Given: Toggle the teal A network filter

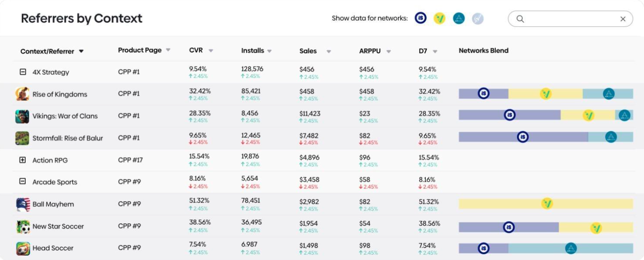Looking at the screenshot, I should tap(459, 18).
